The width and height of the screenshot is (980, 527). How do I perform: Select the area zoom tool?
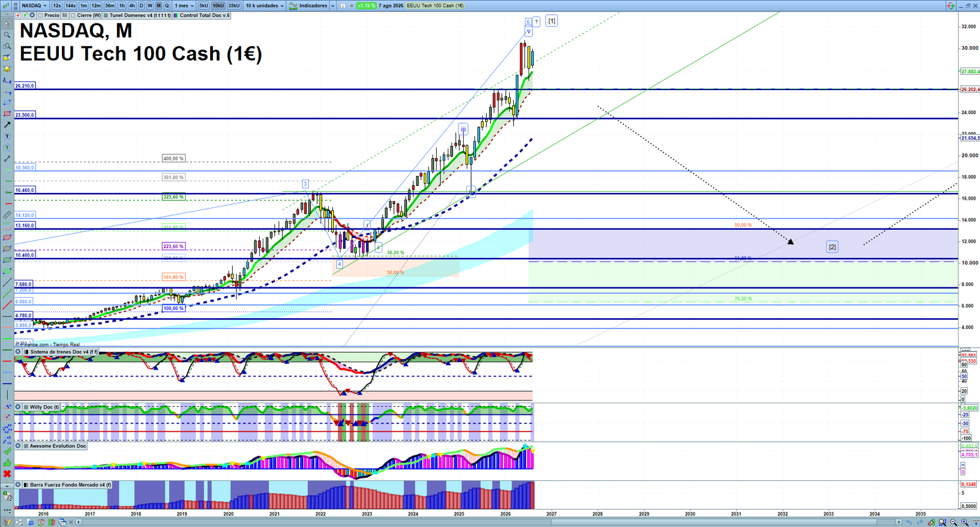click(7, 46)
